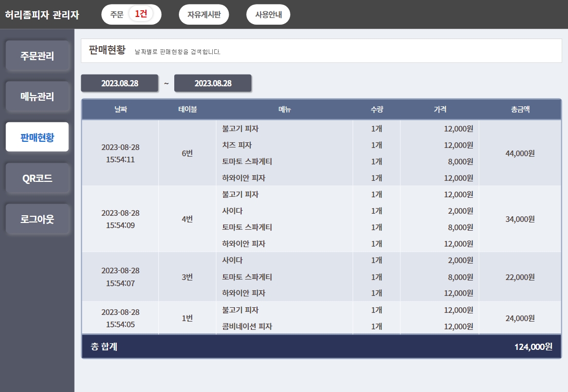This screenshot has height=392, width=568.
Task: Open the end date picker 2023.08.28
Action: click(213, 83)
